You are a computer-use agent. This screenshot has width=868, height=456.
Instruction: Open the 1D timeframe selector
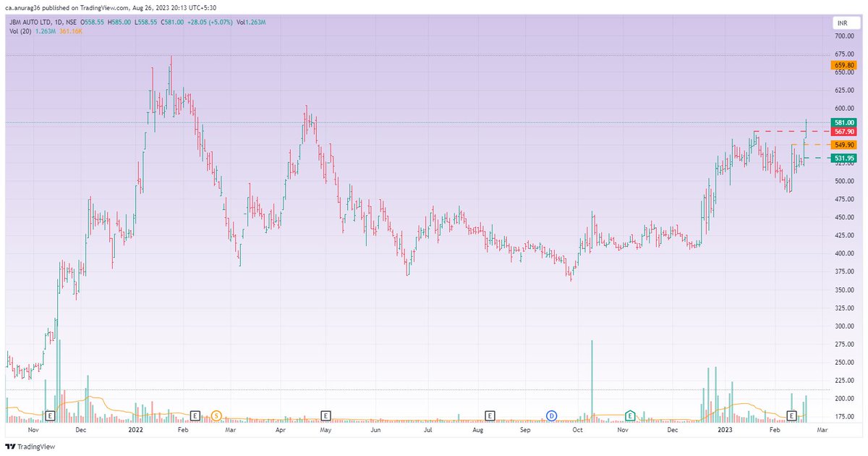coord(58,22)
